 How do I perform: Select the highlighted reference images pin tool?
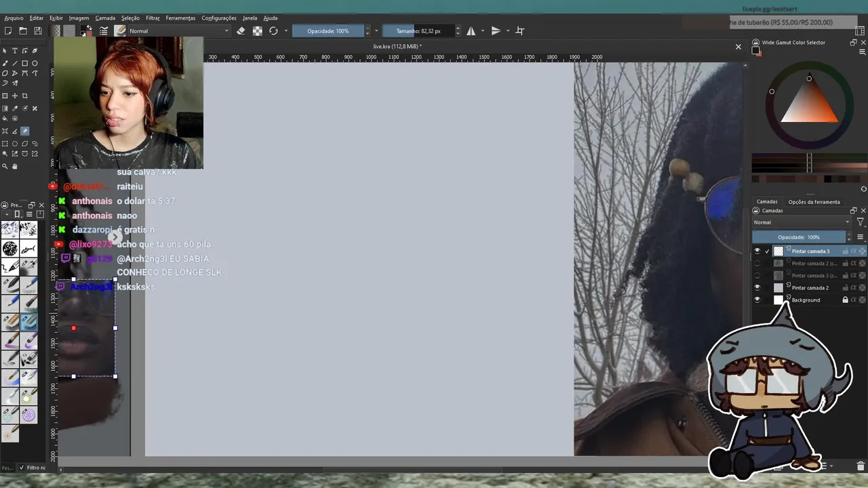click(x=24, y=131)
